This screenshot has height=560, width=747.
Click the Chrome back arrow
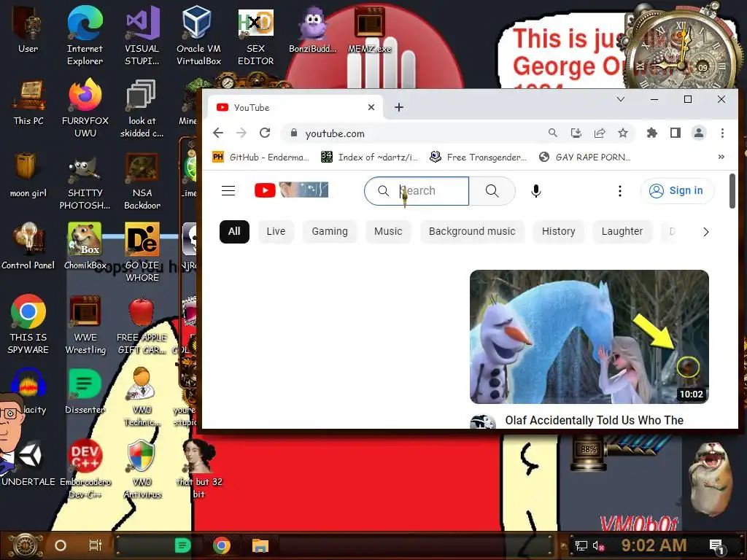click(x=218, y=133)
